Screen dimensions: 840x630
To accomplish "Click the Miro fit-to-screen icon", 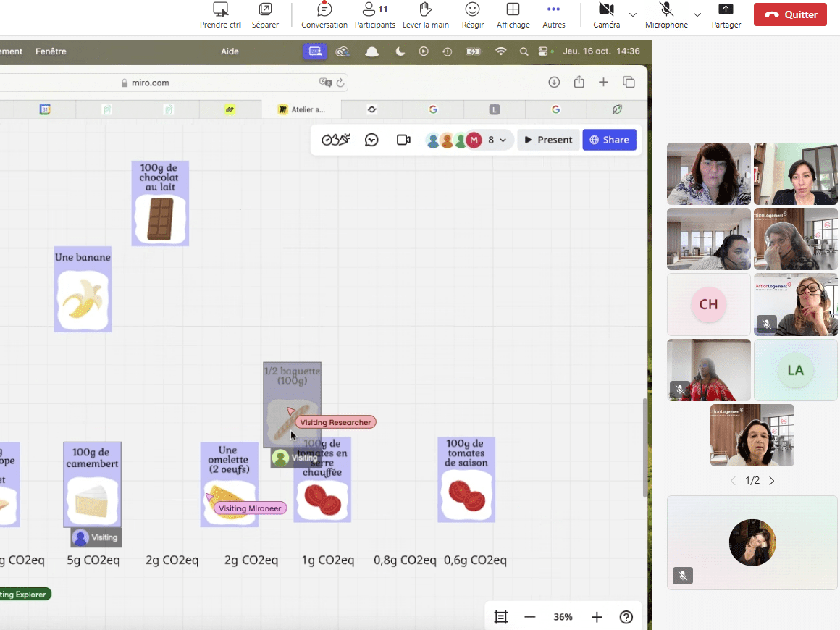I will tap(500, 617).
